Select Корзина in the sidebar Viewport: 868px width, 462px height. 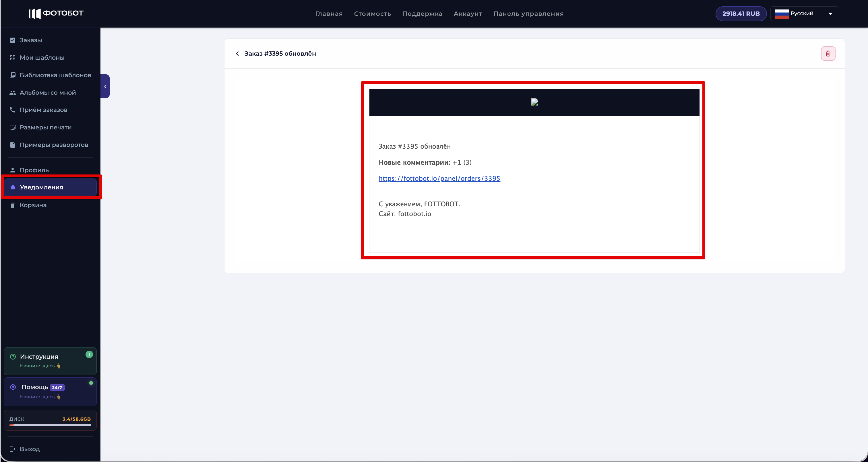[51, 205]
